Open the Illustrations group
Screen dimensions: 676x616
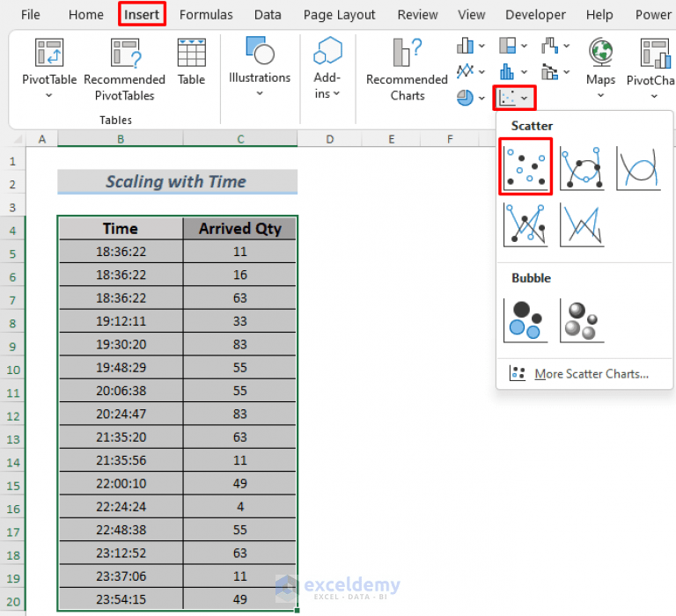point(260,67)
